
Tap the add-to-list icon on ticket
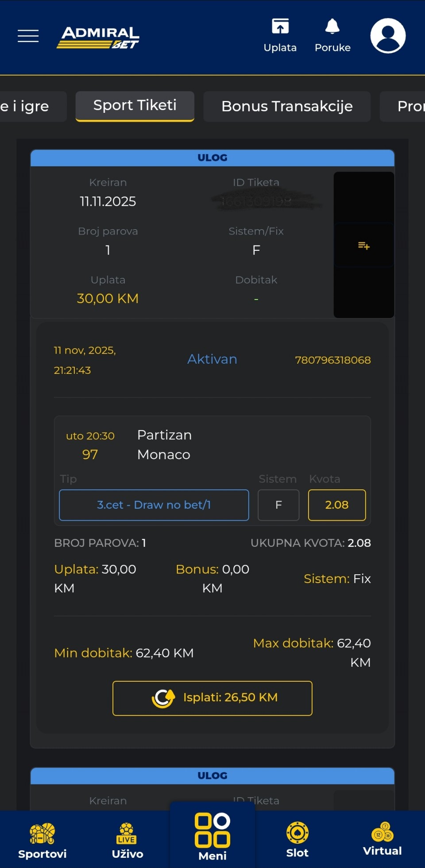point(363,246)
